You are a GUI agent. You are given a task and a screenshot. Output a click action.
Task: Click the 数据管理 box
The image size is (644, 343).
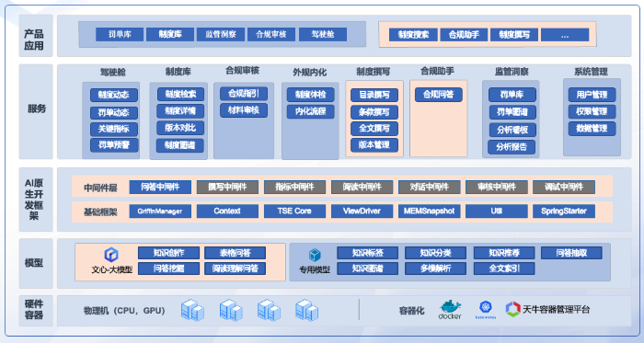point(592,129)
